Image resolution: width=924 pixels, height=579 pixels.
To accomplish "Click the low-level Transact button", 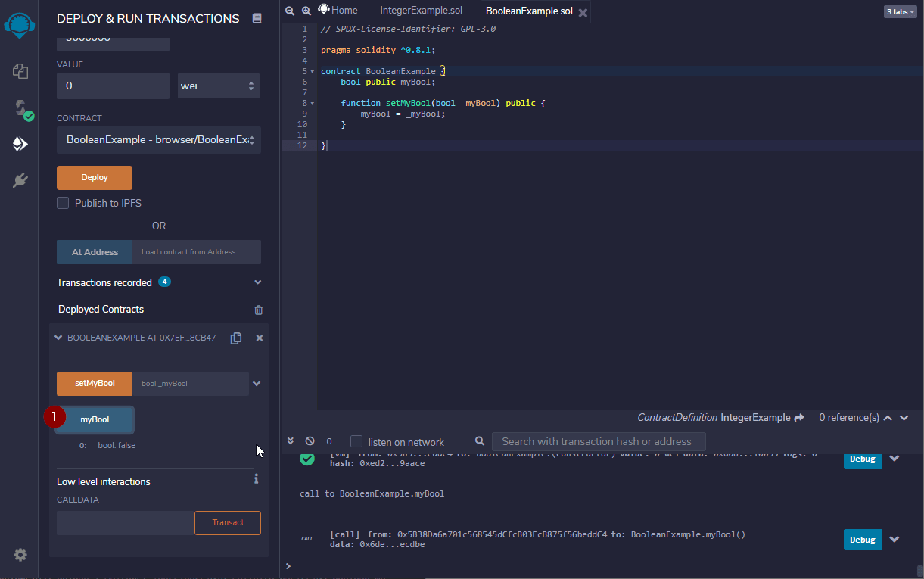I will [x=228, y=523].
